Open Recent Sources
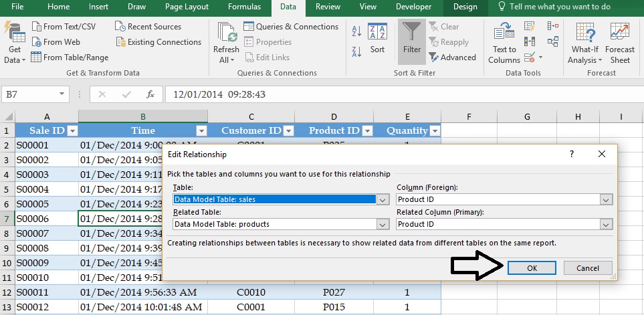This screenshot has width=644, height=315. point(148,27)
